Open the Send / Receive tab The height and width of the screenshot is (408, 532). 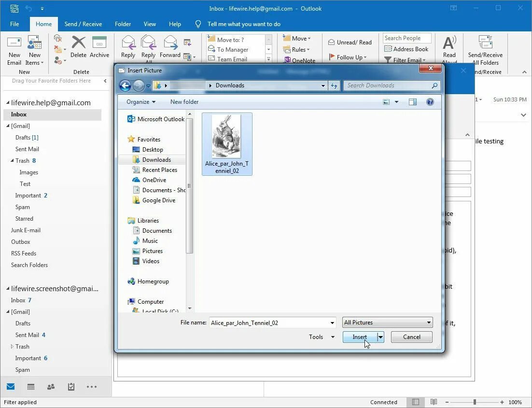(83, 24)
